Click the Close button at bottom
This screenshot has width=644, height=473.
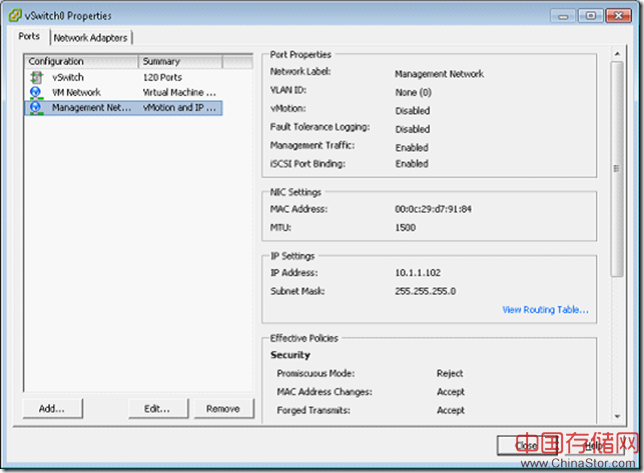pyautogui.click(x=527, y=445)
